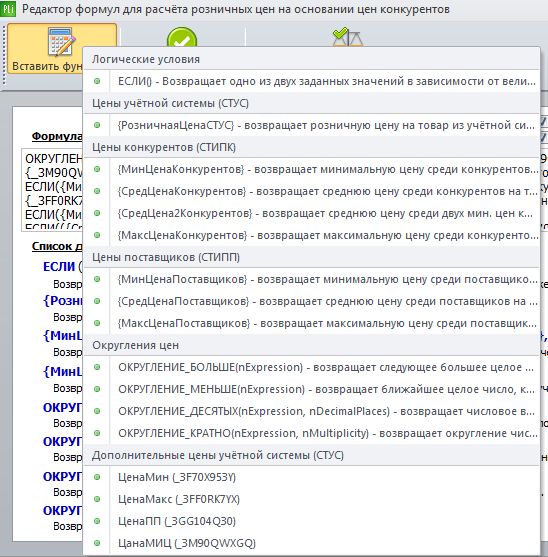Click green bullet beside {СредЦенаПоставщиков}
The width and height of the screenshot is (548, 557).
pyautogui.click(x=97, y=302)
